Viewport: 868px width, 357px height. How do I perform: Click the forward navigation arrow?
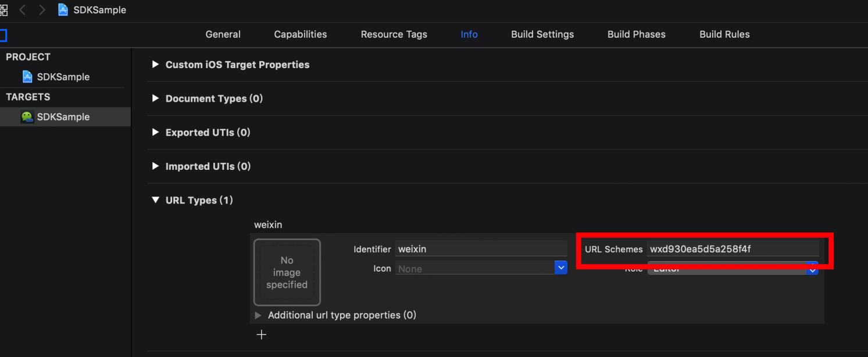pos(42,10)
